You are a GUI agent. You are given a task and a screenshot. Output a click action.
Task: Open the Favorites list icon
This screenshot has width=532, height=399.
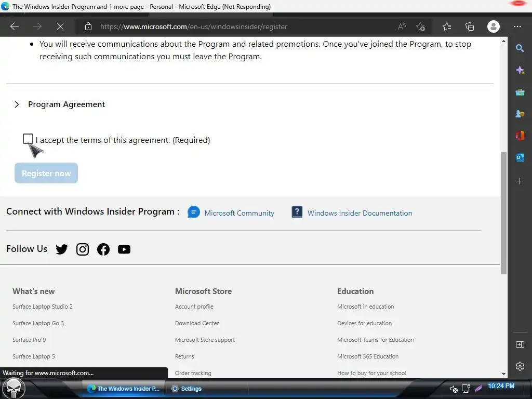point(447,26)
